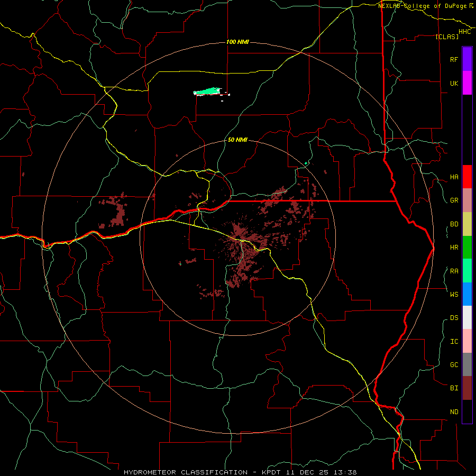Click the BI legend label

(x=454, y=388)
